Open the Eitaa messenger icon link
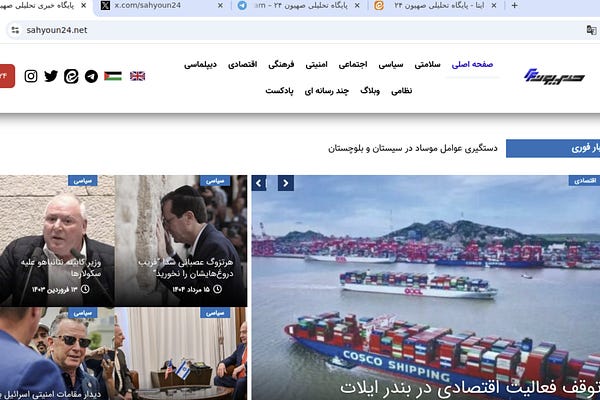This screenshot has width=600, height=400. point(71,76)
